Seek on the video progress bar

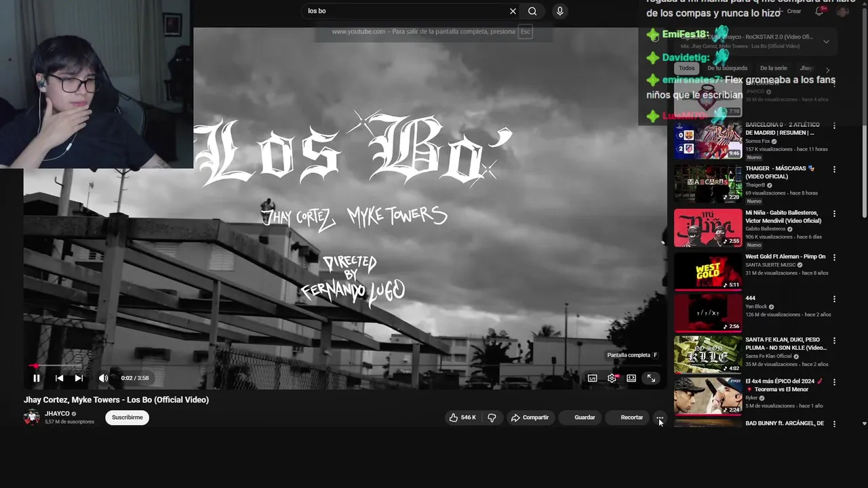(344, 366)
